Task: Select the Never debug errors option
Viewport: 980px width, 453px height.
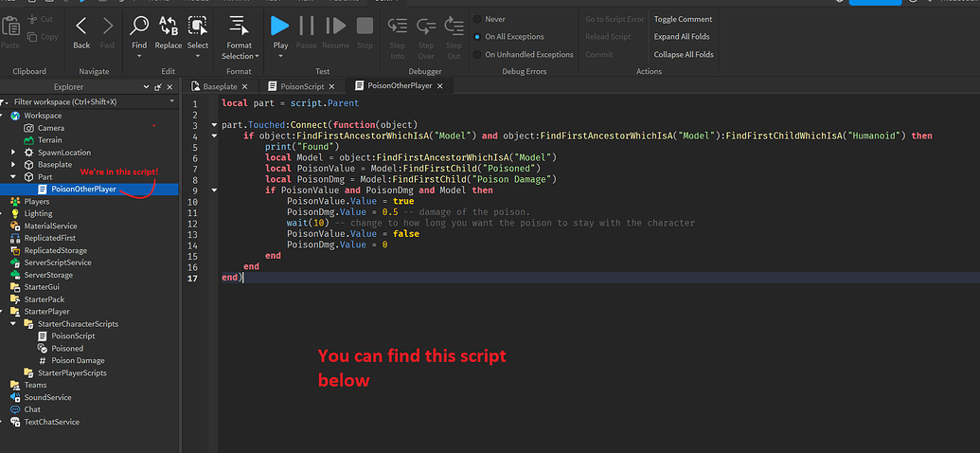Action: click(x=476, y=19)
